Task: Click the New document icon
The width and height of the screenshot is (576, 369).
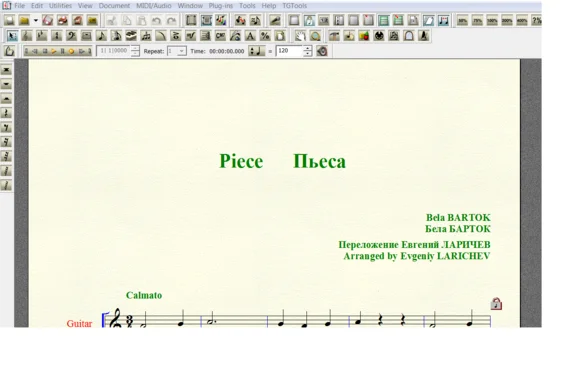Action: point(9,20)
